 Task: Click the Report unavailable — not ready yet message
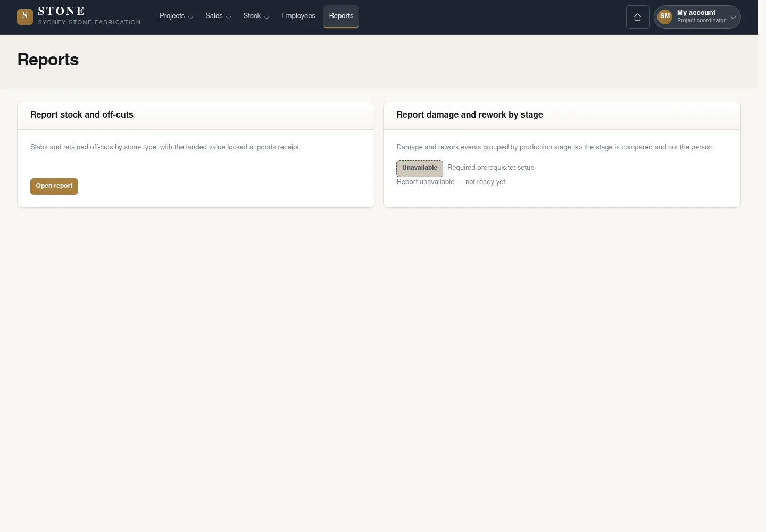451,182
